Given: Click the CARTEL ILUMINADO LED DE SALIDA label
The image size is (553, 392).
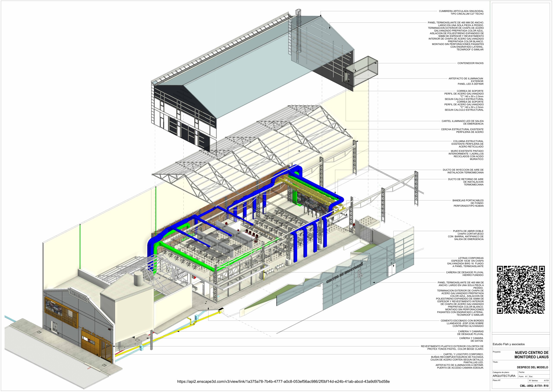Looking at the screenshot, I should [462, 121].
